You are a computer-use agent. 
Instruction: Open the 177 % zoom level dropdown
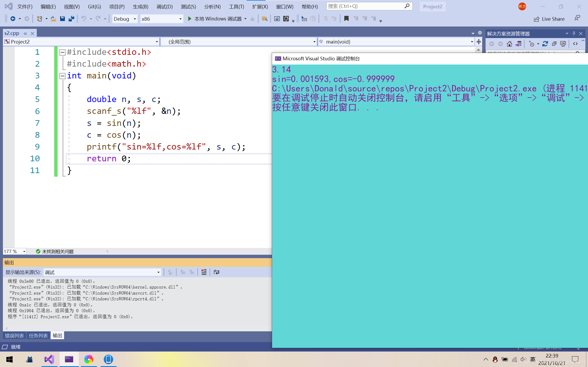15,251
